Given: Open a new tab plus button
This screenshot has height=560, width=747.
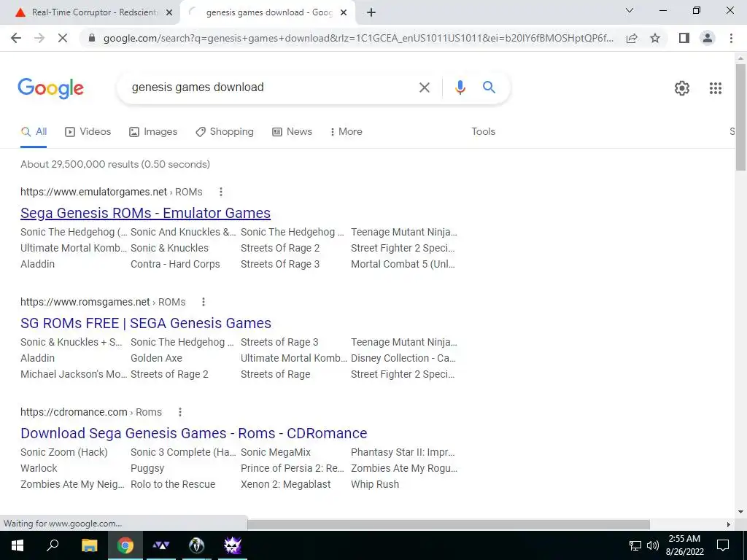Looking at the screenshot, I should point(371,12).
